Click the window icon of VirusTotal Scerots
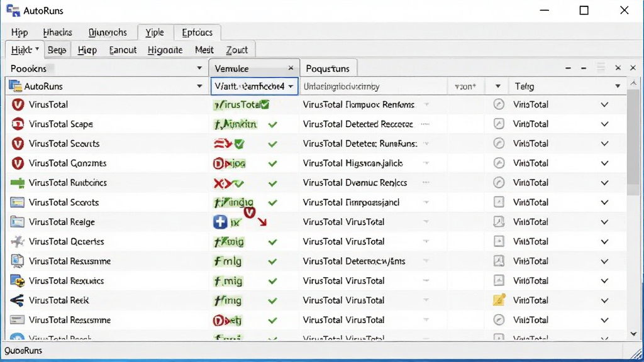 [x=17, y=202]
